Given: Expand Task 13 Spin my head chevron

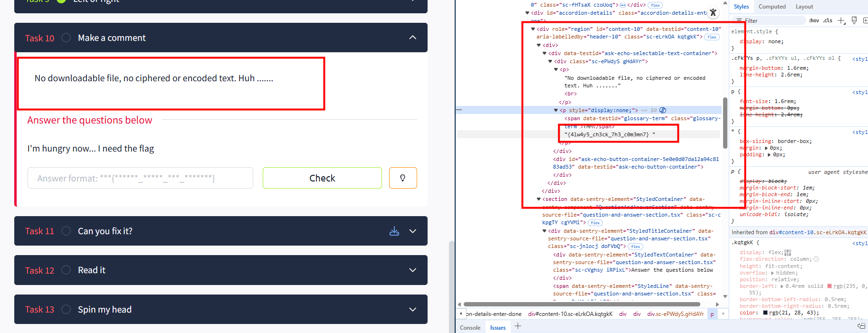Looking at the screenshot, I should (412, 309).
